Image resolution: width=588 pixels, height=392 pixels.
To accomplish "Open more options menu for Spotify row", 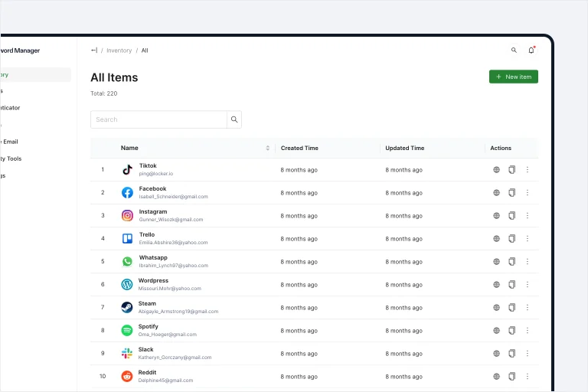I will tap(528, 331).
